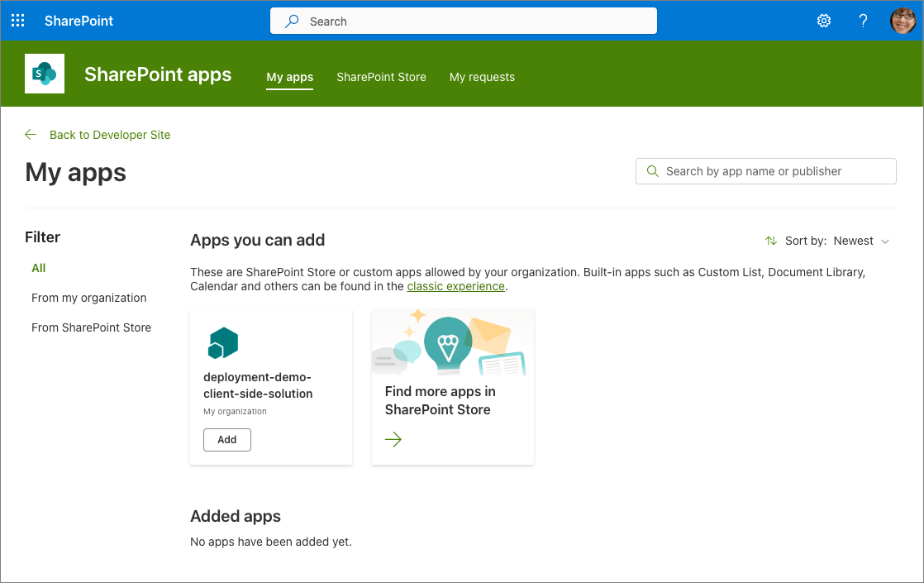Viewport: 924px width, 583px height.
Task: Select the All filter
Action: point(38,268)
